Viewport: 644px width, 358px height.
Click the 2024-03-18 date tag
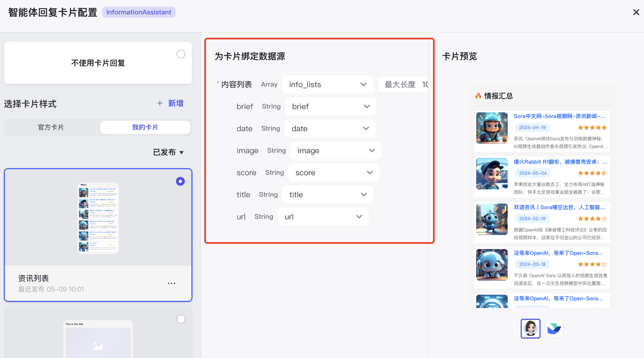click(x=532, y=264)
